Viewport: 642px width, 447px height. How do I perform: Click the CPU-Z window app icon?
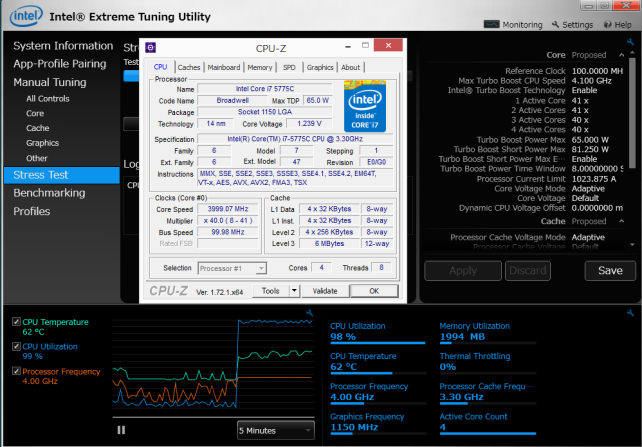coord(150,47)
